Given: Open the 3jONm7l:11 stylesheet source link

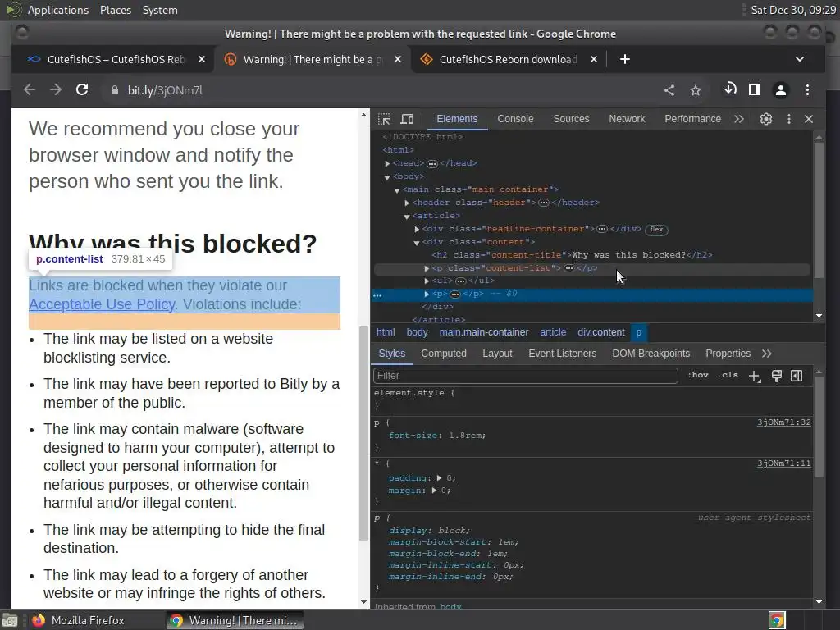Looking at the screenshot, I should click(783, 463).
